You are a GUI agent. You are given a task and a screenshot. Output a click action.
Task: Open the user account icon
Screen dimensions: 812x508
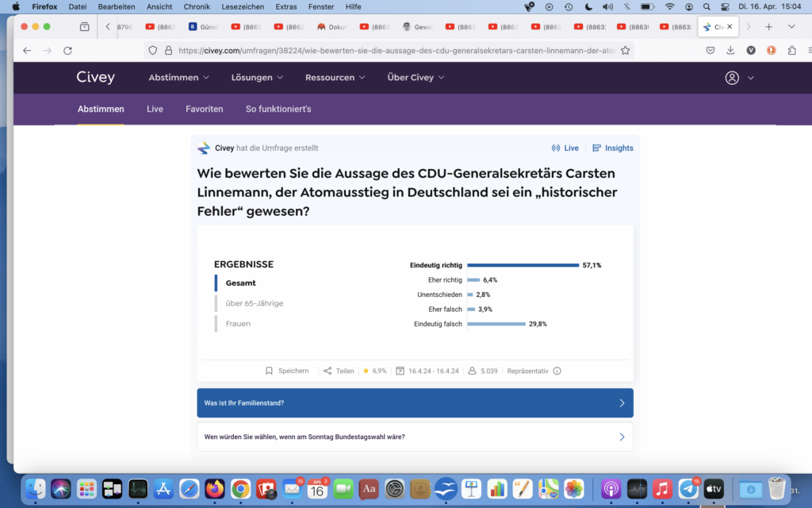pos(732,78)
